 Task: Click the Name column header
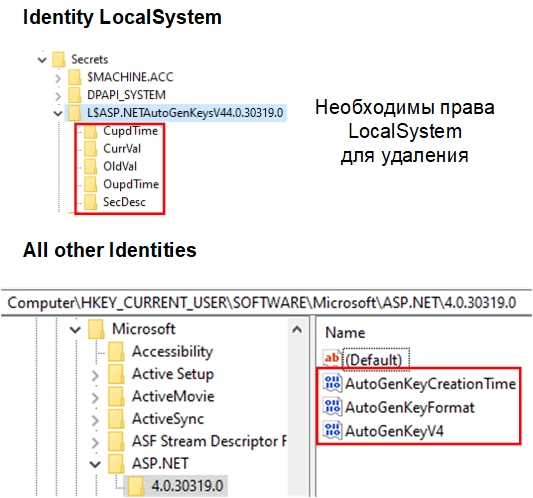345,333
